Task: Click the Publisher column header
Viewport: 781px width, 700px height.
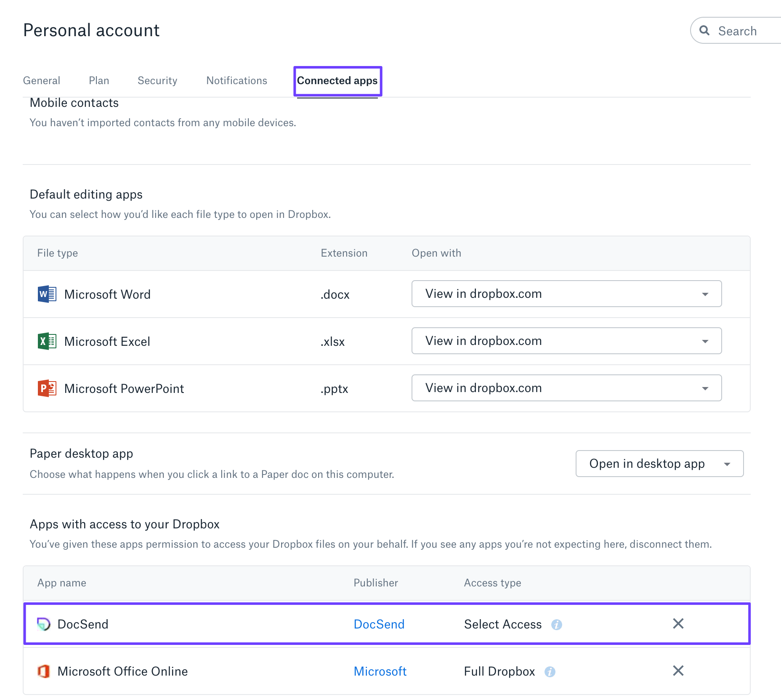Action: [x=375, y=583]
